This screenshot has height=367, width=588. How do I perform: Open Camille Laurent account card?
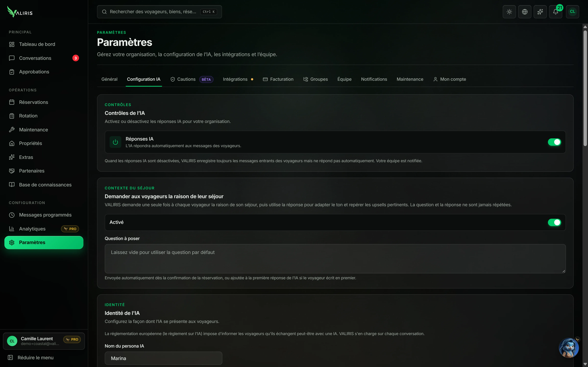[44, 341]
